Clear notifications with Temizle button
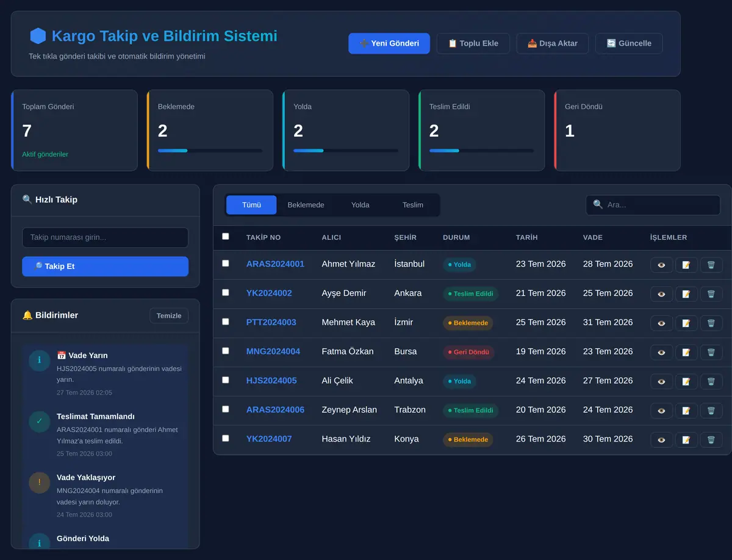Screen dimensions: 732x560 coord(169,315)
